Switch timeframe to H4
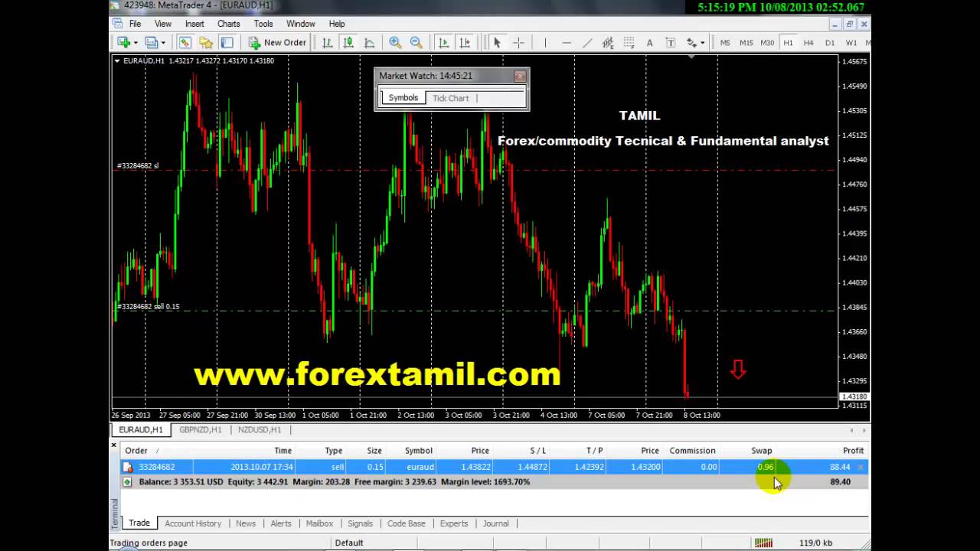The width and height of the screenshot is (980, 551). pyautogui.click(x=808, y=43)
